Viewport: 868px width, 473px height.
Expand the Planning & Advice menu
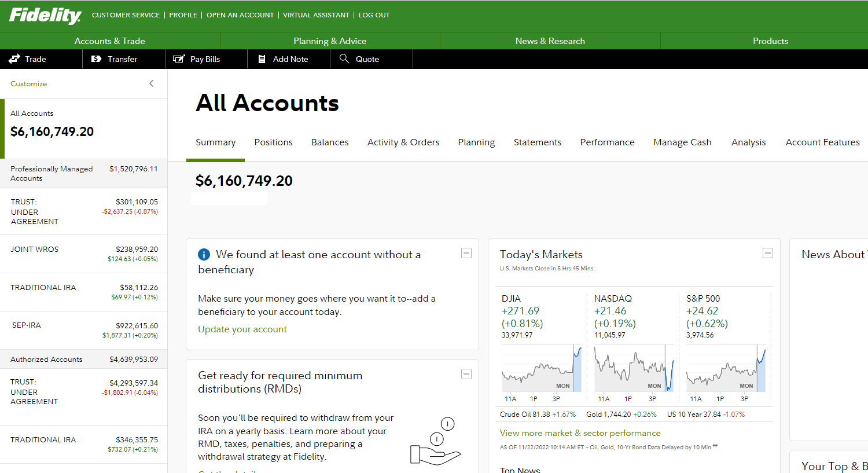pos(330,41)
